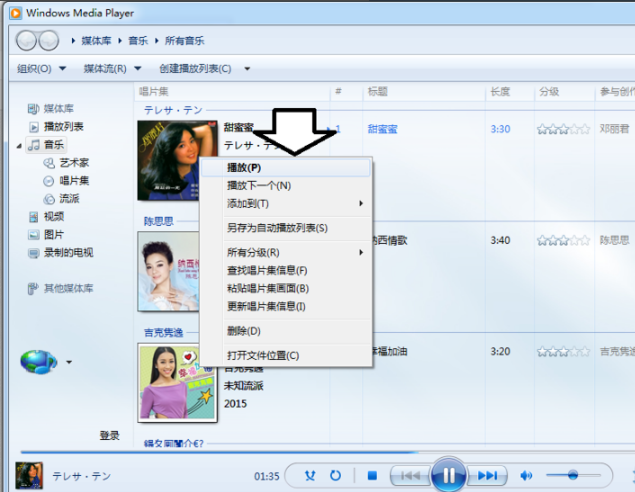
Task: Sort by the 分级 column header
Action: tap(565, 92)
